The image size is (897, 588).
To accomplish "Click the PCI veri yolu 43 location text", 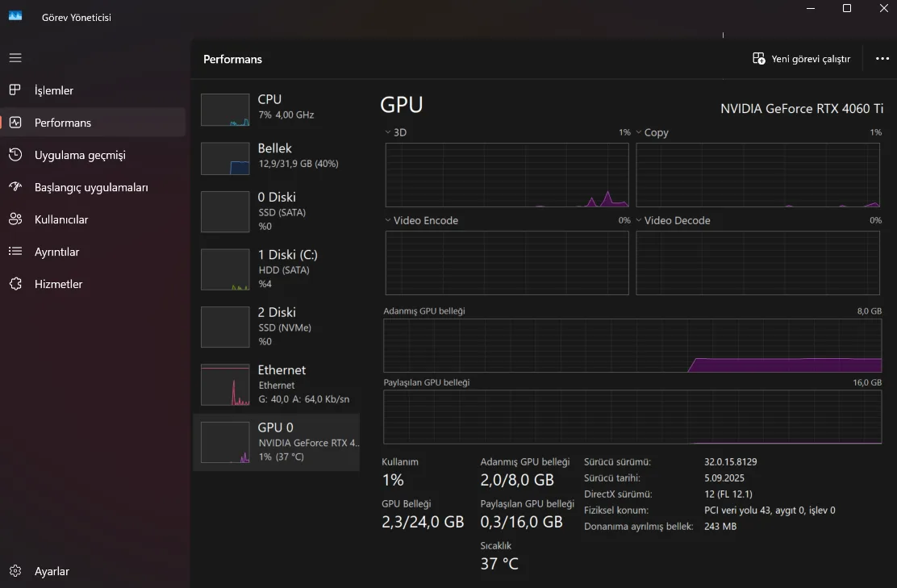I will [x=770, y=510].
